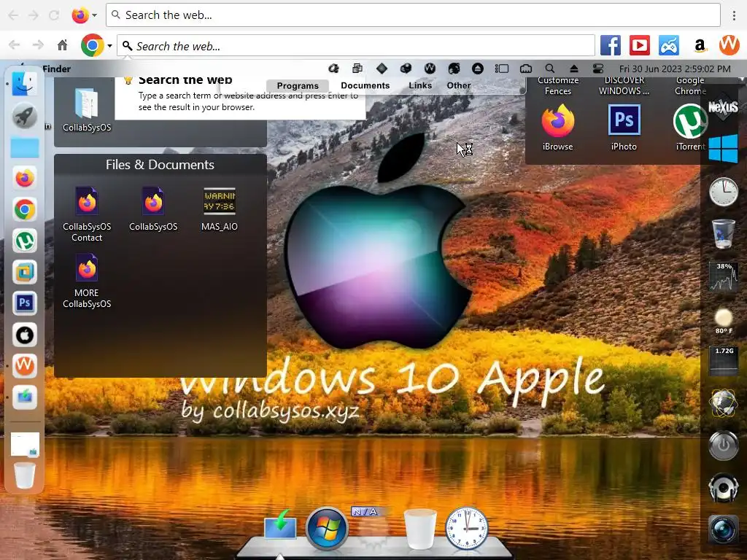
Task: Click Windows Start orb in bottom dock
Action: tap(327, 529)
